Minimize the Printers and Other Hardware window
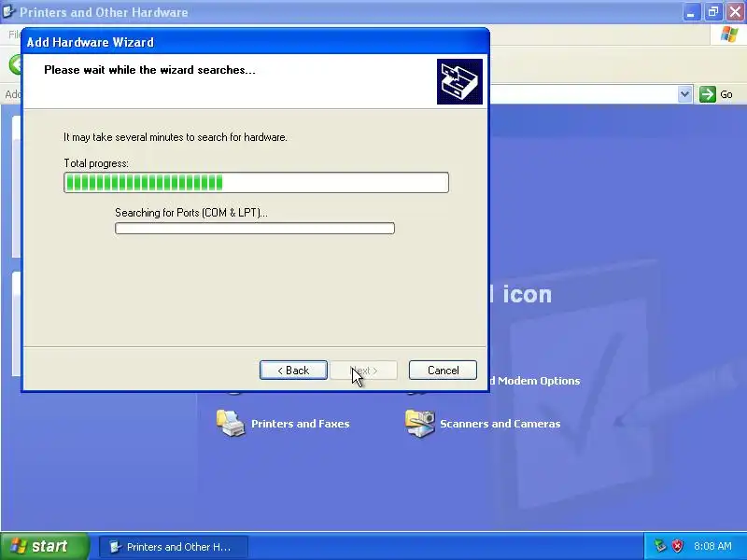Screen dimensions: 747x560 pos(691,12)
